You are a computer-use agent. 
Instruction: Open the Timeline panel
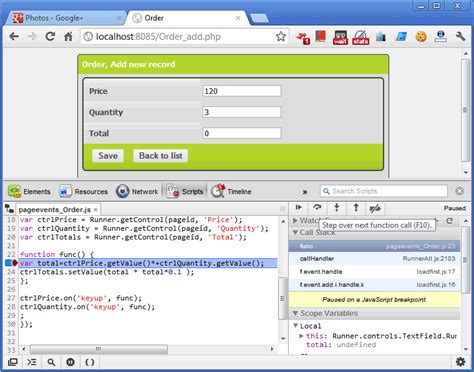[232, 191]
